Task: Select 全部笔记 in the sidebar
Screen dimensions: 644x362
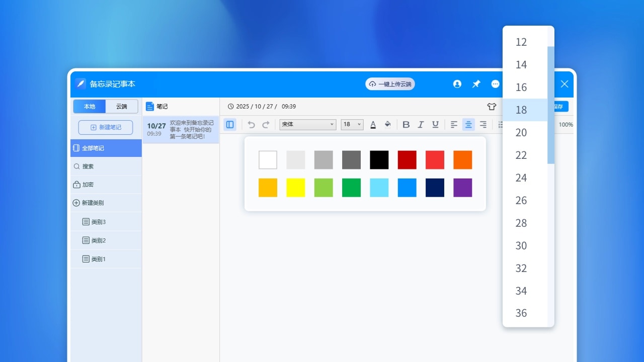Action: (x=106, y=148)
